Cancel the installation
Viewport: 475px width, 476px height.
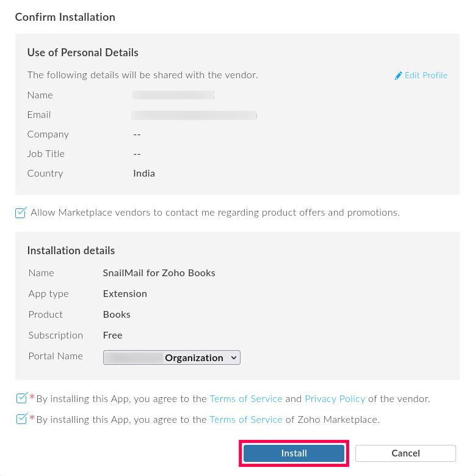pos(405,453)
